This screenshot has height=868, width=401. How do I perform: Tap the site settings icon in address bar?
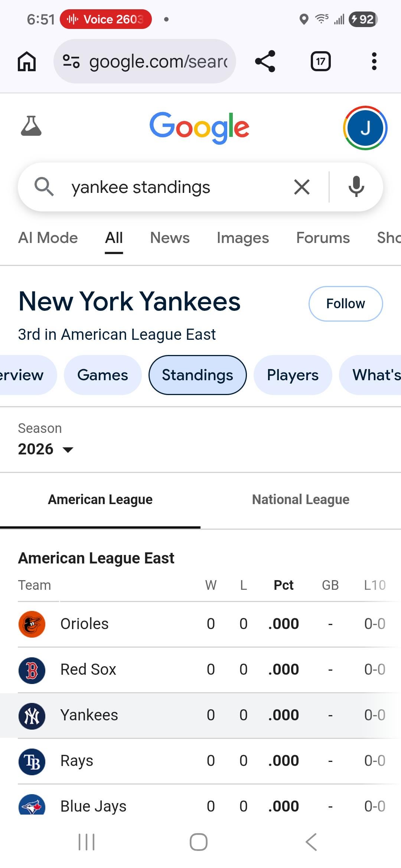coord(71,61)
